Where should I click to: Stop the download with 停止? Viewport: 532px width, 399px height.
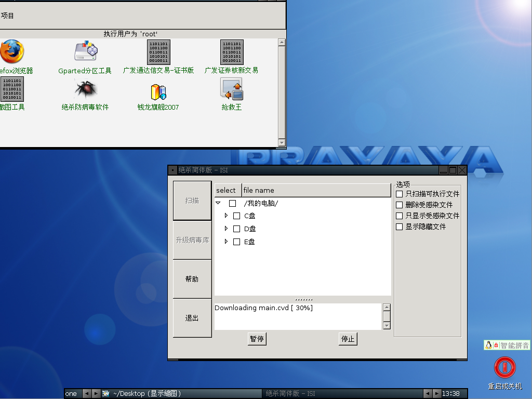click(x=348, y=339)
